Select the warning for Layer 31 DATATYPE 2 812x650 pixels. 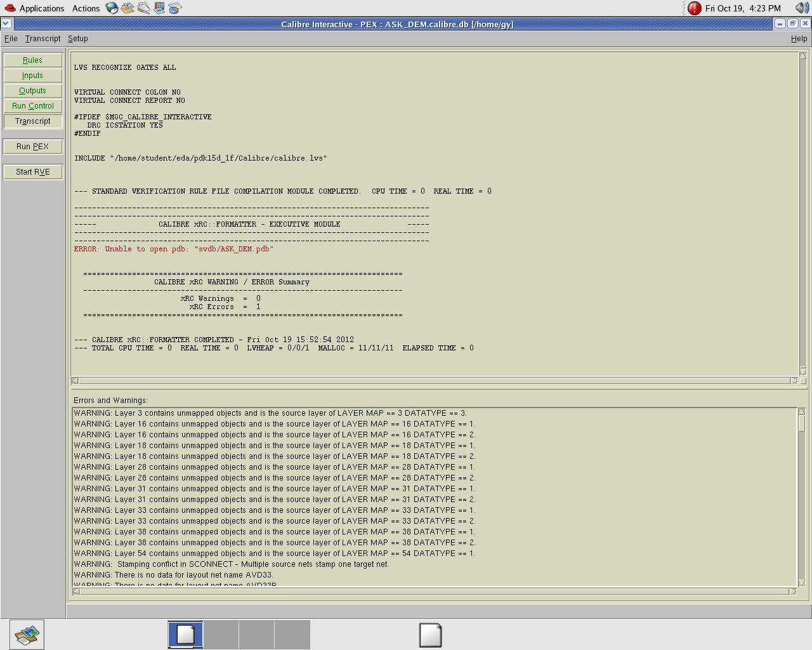275,500
